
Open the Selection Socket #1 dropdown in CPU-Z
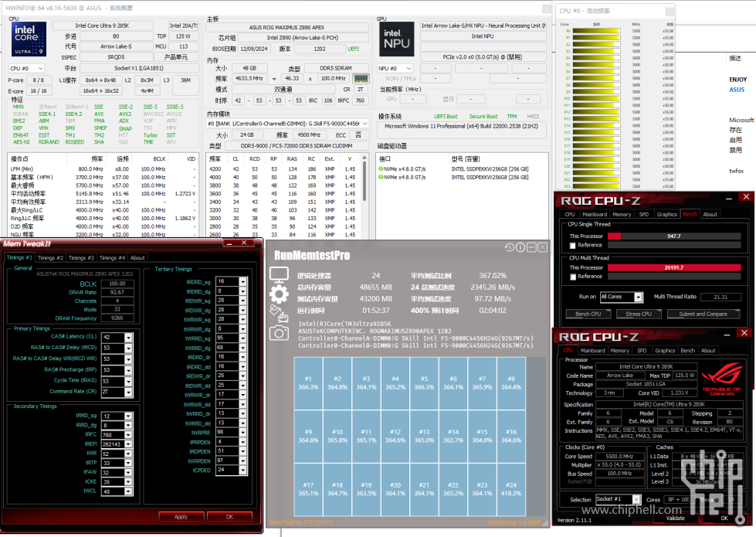tap(636, 500)
